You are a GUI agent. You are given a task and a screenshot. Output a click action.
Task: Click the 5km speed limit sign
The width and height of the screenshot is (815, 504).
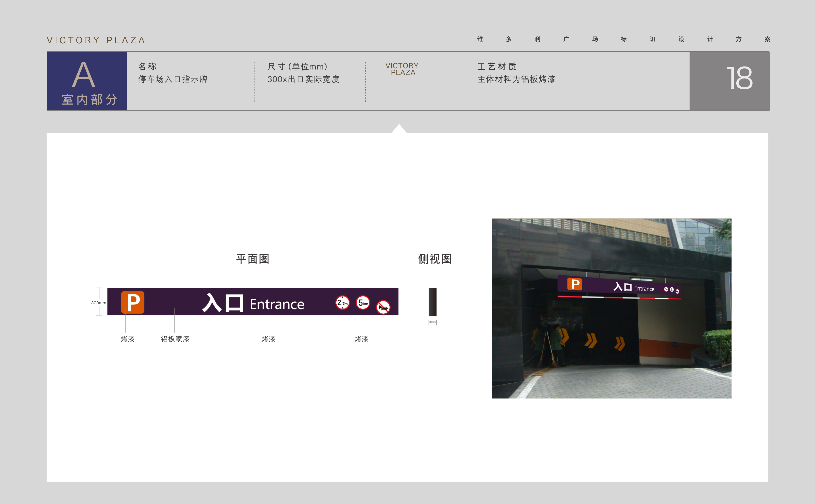363,303
